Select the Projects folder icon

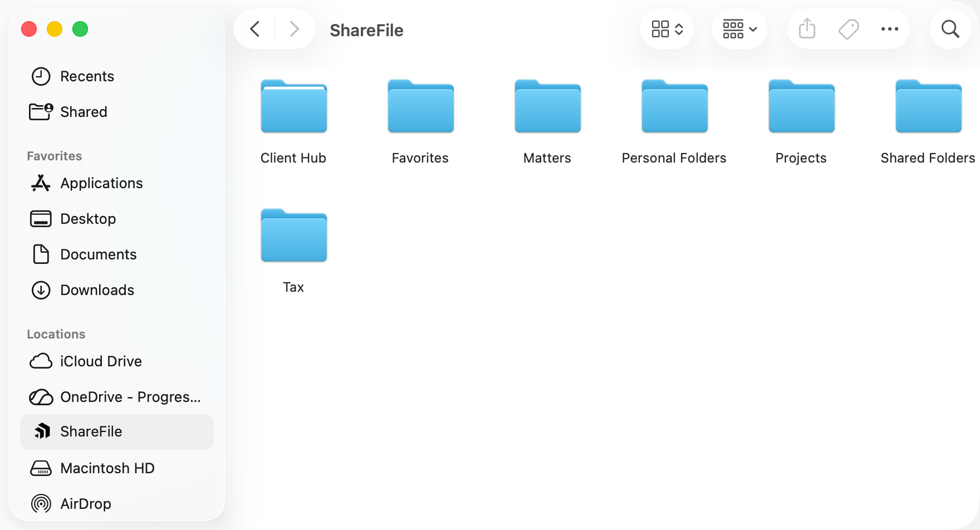point(802,106)
